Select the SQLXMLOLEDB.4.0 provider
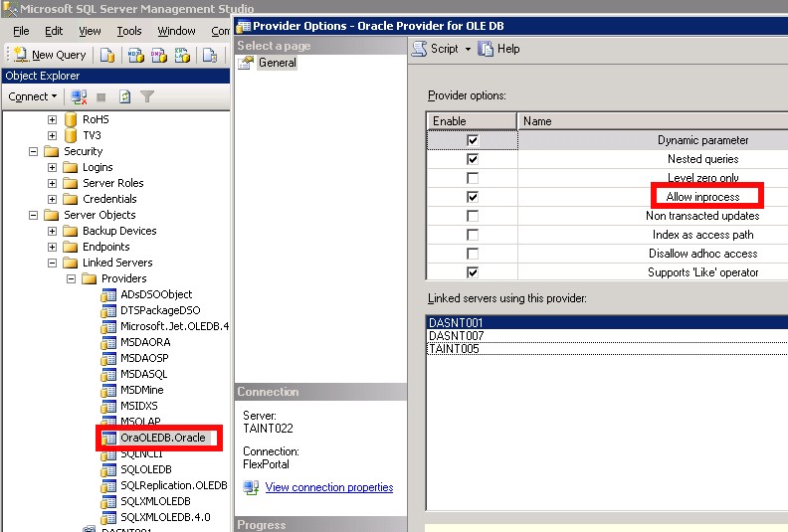This screenshot has width=788, height=532. 165,517
